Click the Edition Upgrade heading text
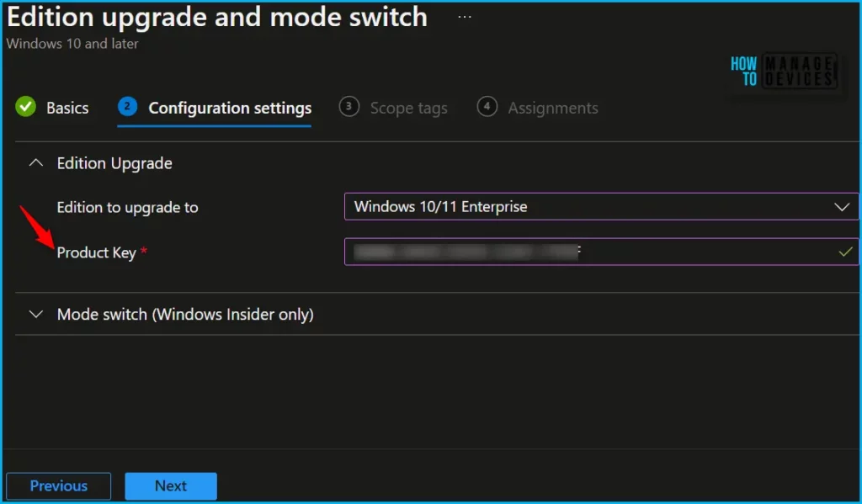 (x=114, y=163)
